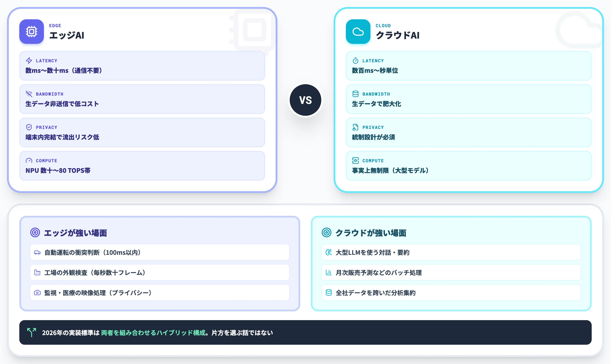This screenshot has height=364, width=611.
Task: Click text 事実上無制限（大型モデル）
Action: coord(391,171)
